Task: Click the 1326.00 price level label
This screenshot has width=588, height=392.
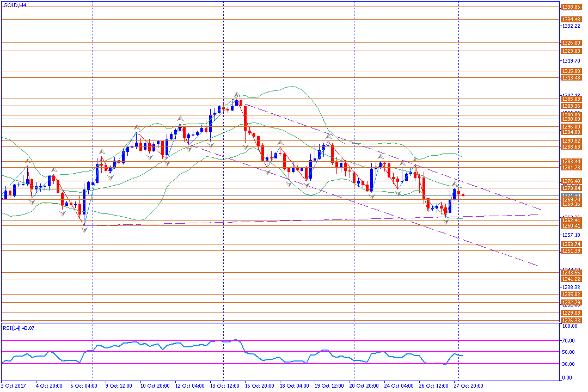Action: click(571, 43)
